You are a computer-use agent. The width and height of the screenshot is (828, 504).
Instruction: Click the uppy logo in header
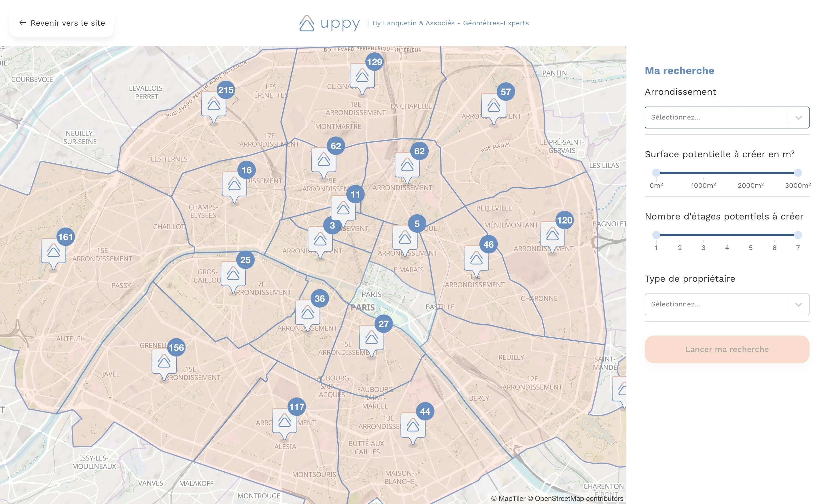[x=330, y=23]
